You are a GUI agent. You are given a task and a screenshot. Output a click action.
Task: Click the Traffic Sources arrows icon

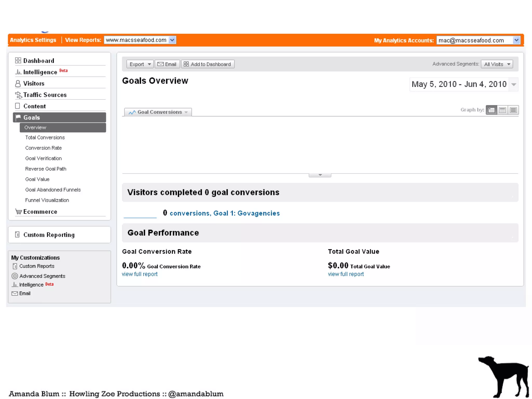[18, 95]
